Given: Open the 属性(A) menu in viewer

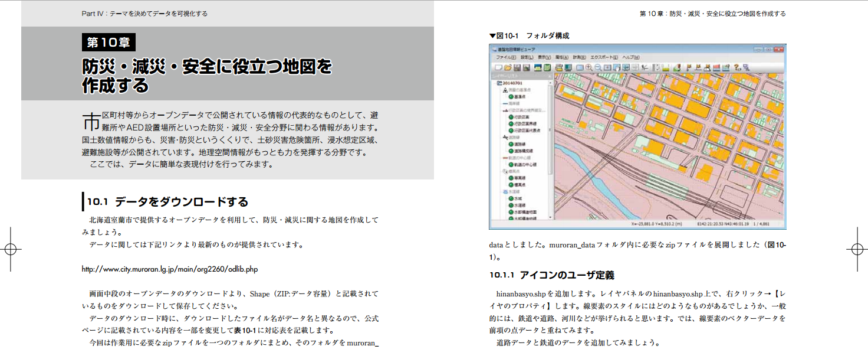Looking at the screenshot, I should (x=562, y=57).
